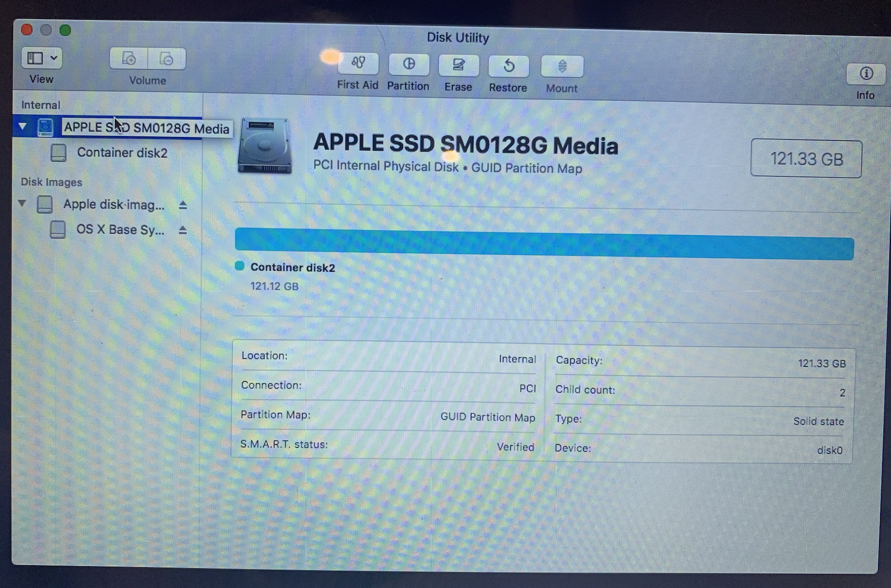Click the Type Solid state value

[x=819, y=421]
